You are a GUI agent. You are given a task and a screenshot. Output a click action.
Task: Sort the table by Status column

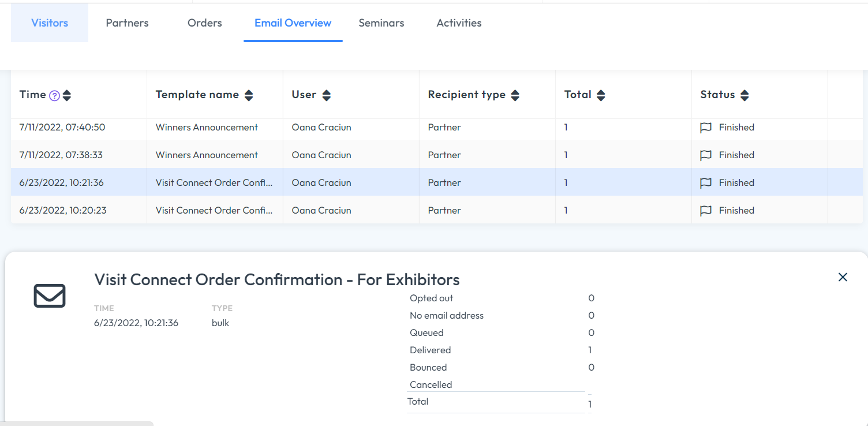pyautogui.click(x=744, y=95)
